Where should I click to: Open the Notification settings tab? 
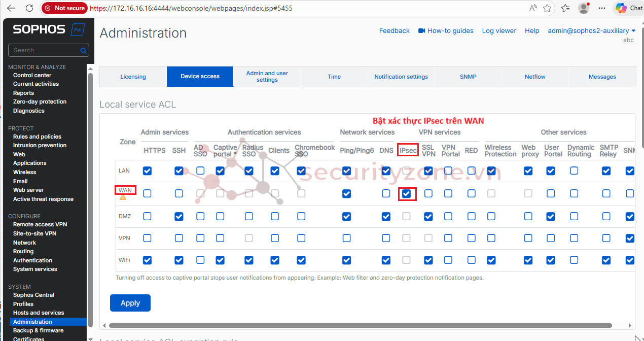(401, 77)
